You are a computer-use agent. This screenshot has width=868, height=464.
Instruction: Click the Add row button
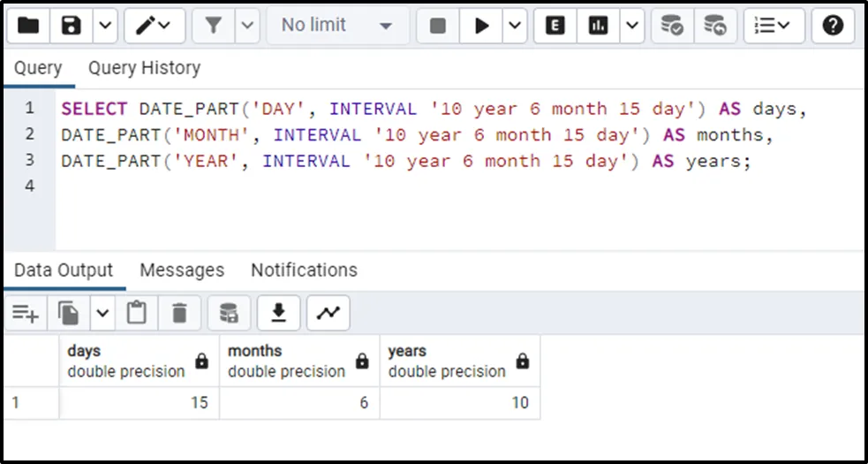click(x=26, y=313)
